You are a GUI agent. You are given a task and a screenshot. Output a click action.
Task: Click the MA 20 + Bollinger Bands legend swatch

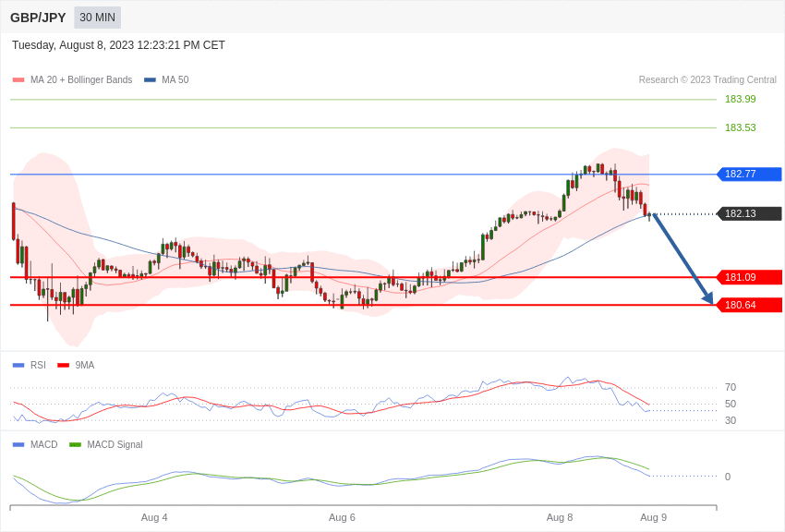pyautogui.click(x=18, y=80)
